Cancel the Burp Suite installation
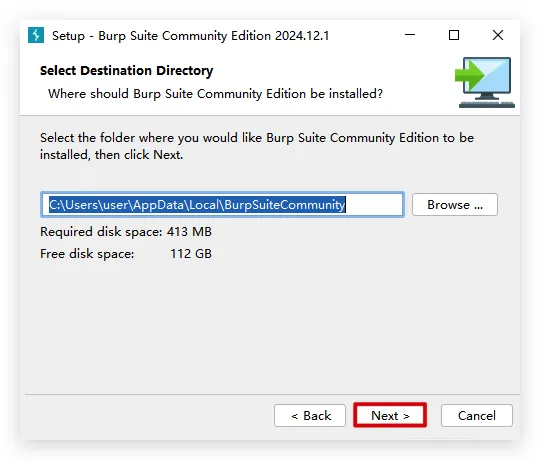Screen dimensions: 540x460 pyautogui.click(x=477, y=415)
